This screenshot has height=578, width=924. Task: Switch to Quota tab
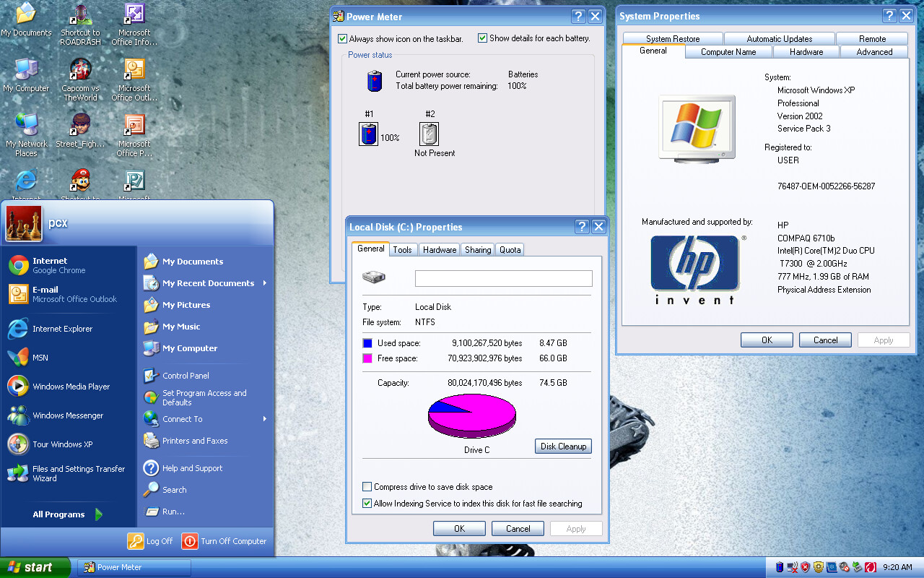point(510,250)
